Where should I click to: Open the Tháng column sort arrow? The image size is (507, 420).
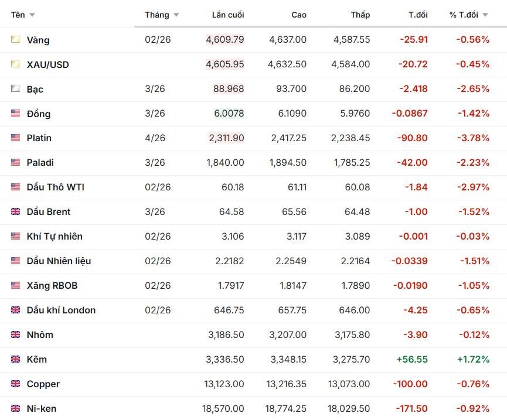(x=176, y=15)
